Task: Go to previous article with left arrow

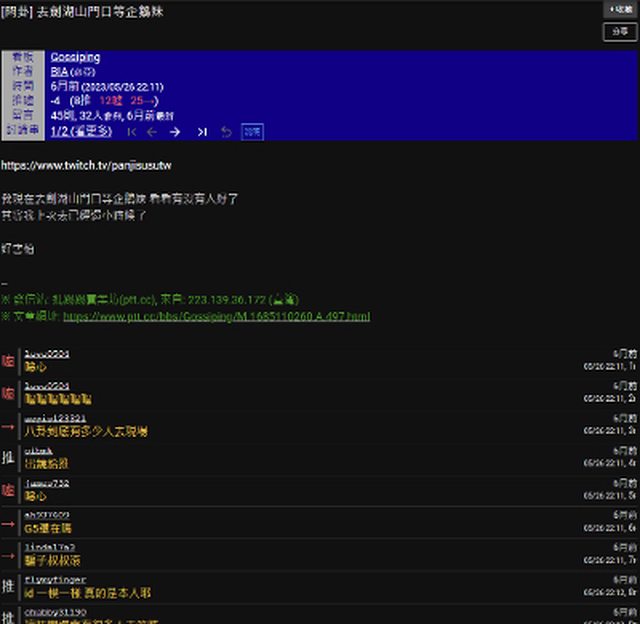Action: [x=152, y=131]
